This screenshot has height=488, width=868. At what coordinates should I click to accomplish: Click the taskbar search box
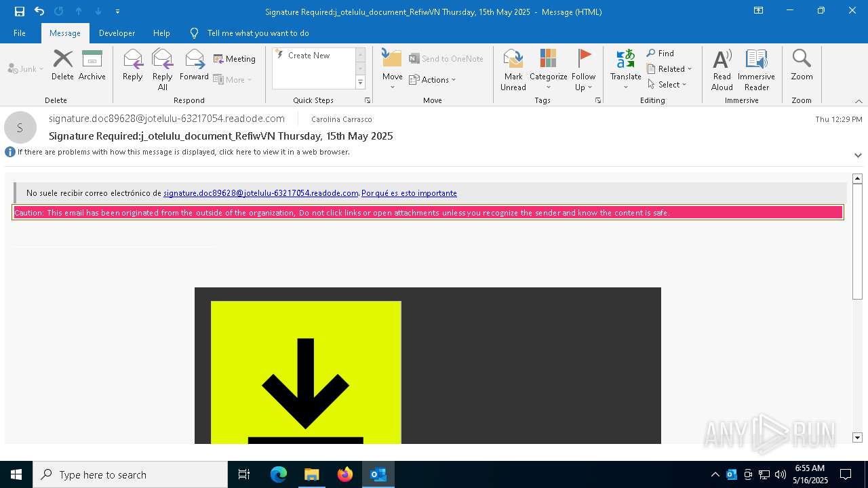pos(130,474)
